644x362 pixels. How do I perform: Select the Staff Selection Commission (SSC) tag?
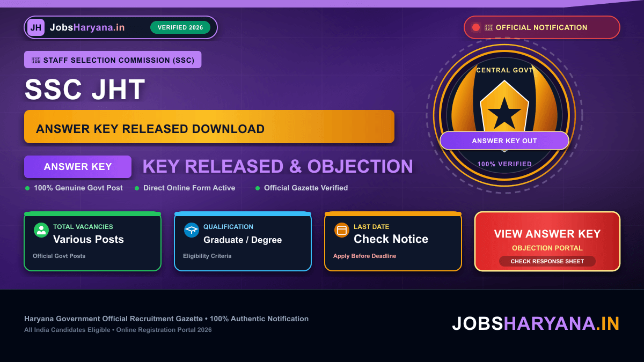(113, 60)
